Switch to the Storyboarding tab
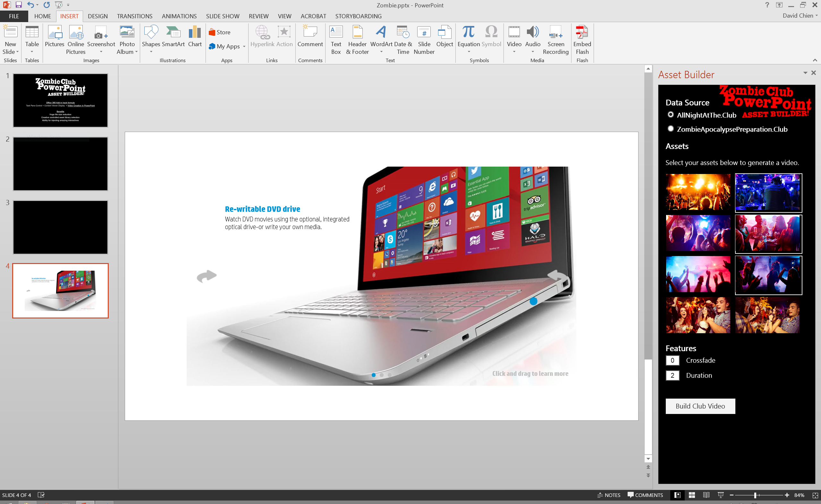 pos(358,16)
